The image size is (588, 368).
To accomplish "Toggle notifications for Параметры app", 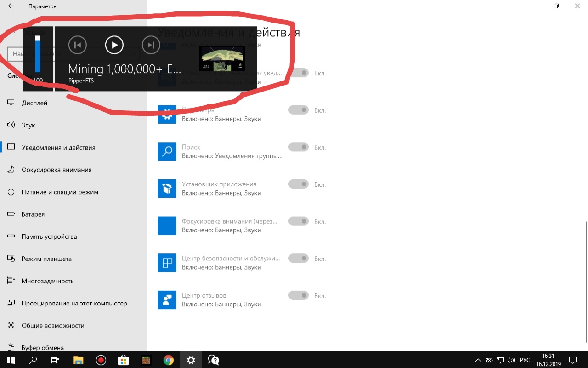I will pyautogui.click(x=299, y=110).
